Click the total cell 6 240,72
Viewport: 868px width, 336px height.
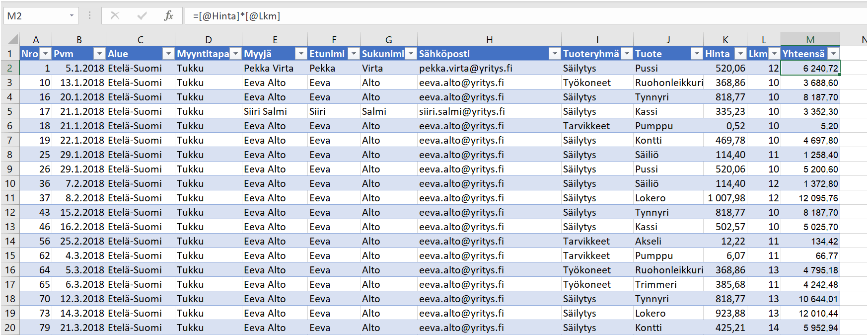tap(810, 68)
